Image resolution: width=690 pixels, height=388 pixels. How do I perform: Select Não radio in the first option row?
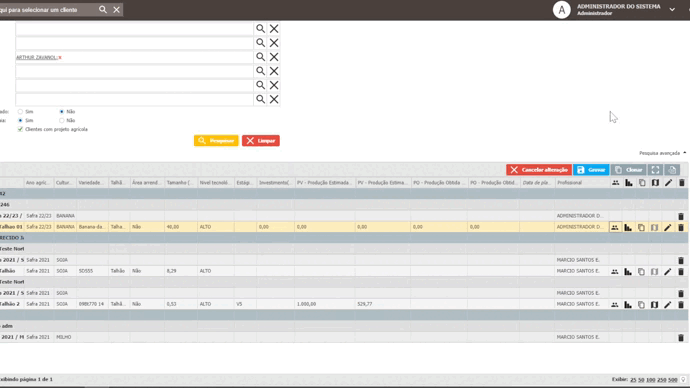(62, 112)
